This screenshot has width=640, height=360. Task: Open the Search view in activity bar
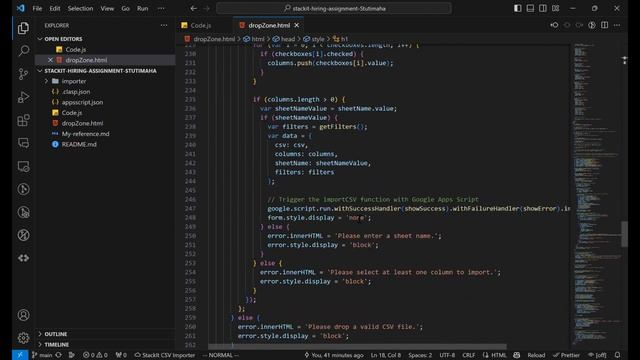point(23,51)
